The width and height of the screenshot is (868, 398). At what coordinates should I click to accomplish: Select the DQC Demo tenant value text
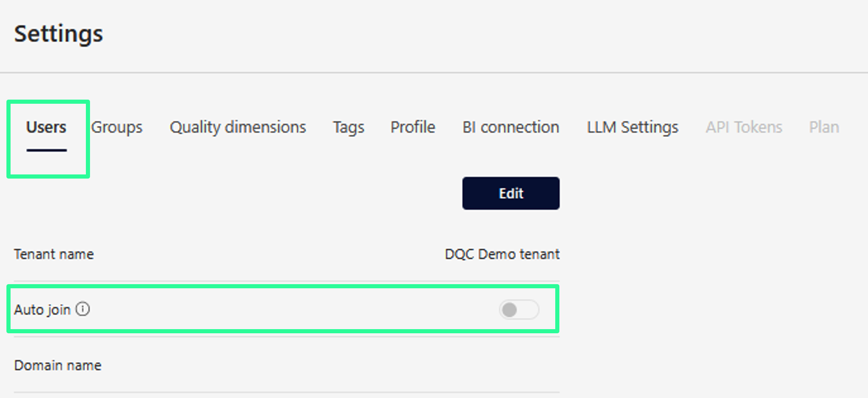pos(502,254)
